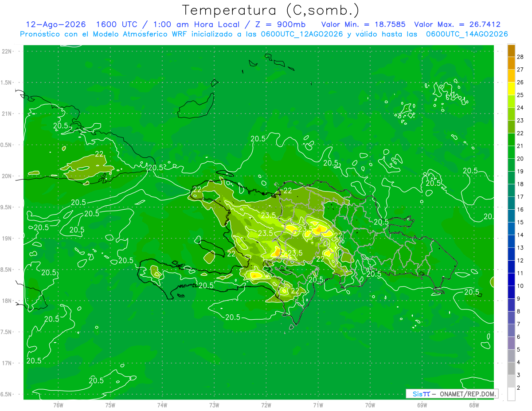The image size is (532, 411).
Task: Click the "74W" longitude axis label
Action: [x=162, y=405]
